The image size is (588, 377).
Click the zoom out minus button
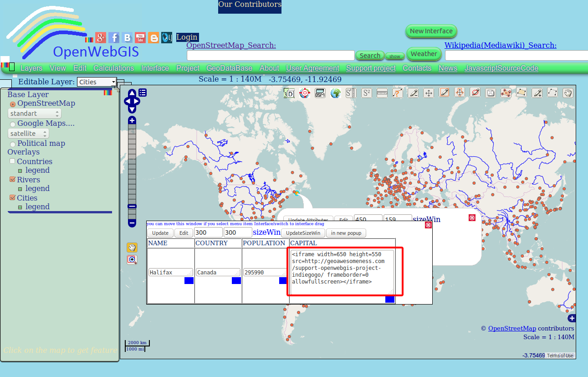tap(132, 223)
